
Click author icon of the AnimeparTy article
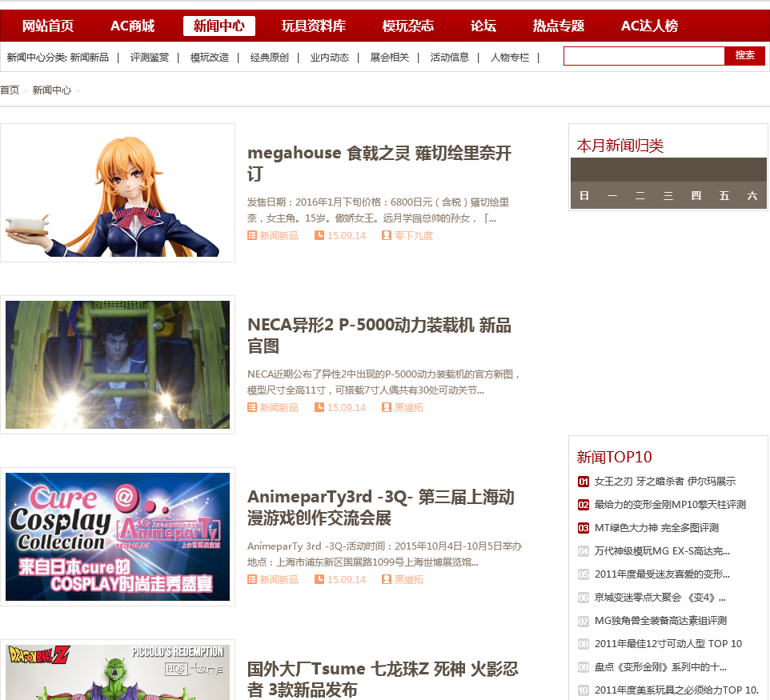[387, 579]
